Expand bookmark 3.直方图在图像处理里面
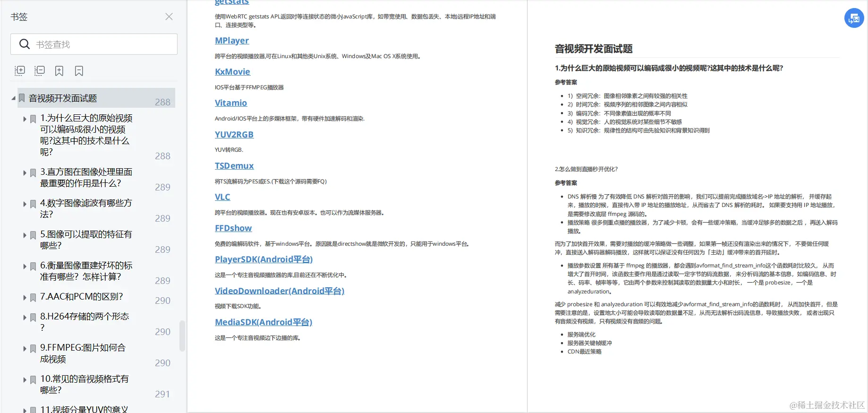 coord(25,173)
